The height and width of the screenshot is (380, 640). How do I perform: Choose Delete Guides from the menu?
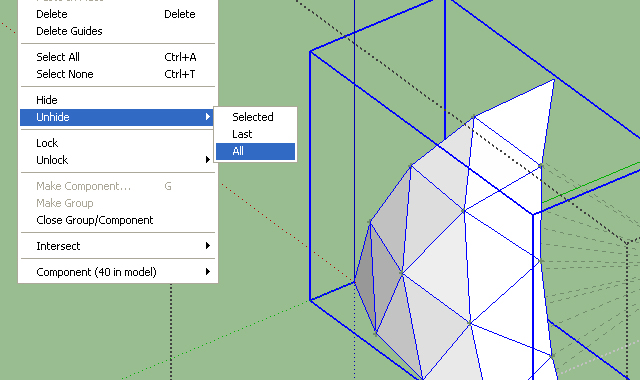click(x=118, y=31)
